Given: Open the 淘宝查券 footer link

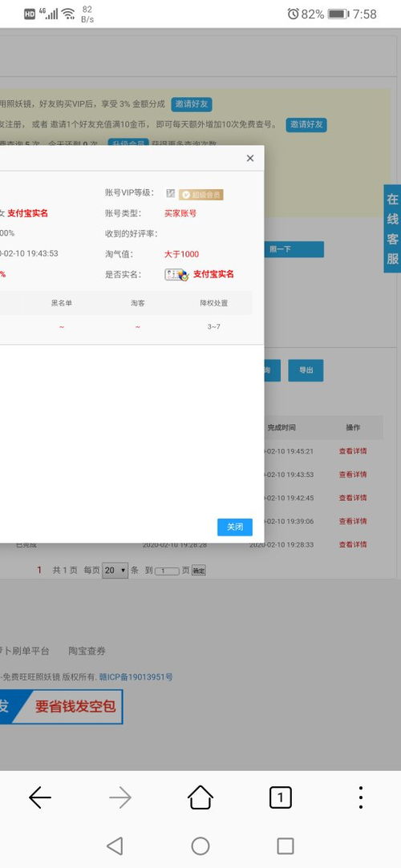Looking at the screenshot, I should [87, 651].
